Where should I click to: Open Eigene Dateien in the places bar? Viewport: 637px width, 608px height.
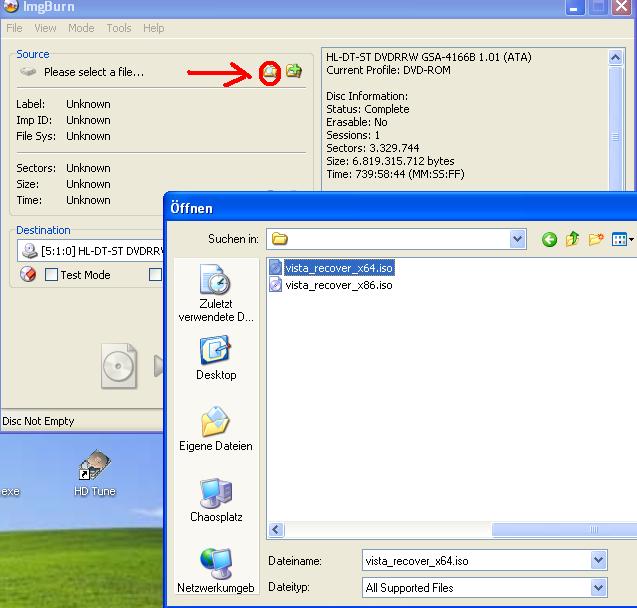[216, 428]
